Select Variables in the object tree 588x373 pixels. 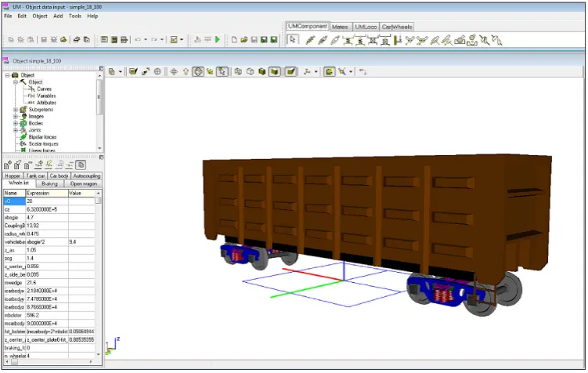[x=46, y=96]
